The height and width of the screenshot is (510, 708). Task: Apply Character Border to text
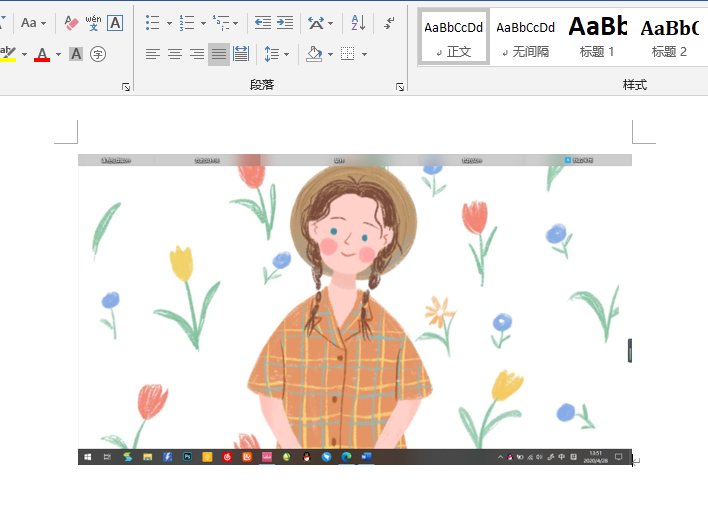point(115,22)
